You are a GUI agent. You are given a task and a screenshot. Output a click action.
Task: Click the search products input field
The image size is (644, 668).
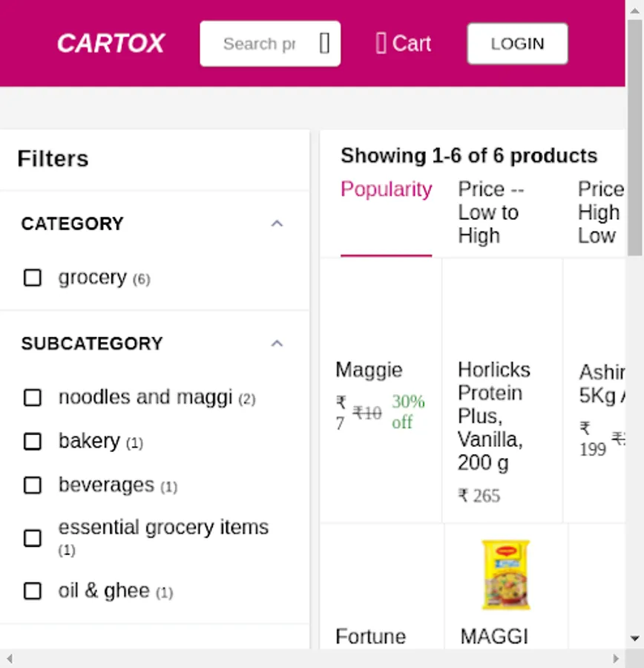(260, 44)
